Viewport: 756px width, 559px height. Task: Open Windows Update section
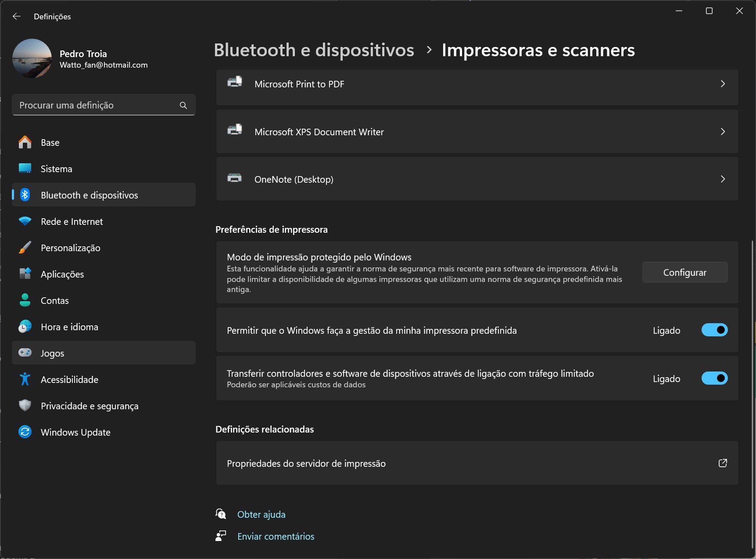click(x=104, y=432)
